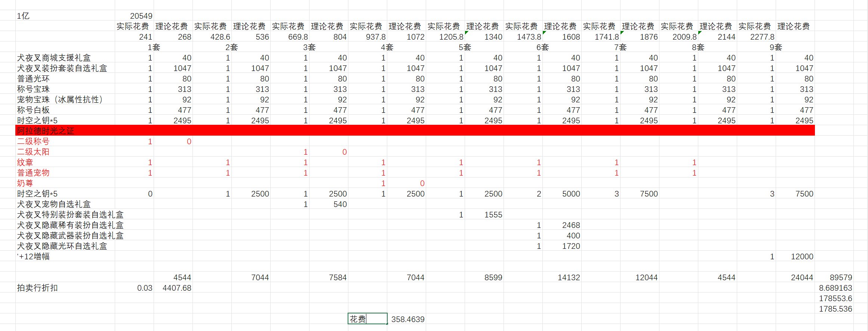This screenshot has width=868, height=331.
Task: Click the pet gift box value 540
Action: point(329,204)
